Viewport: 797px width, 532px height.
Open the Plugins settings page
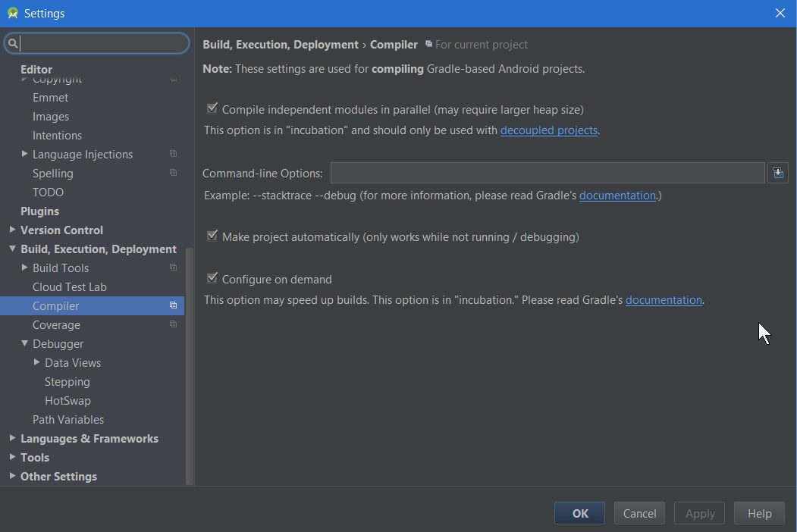click(39, 211)
